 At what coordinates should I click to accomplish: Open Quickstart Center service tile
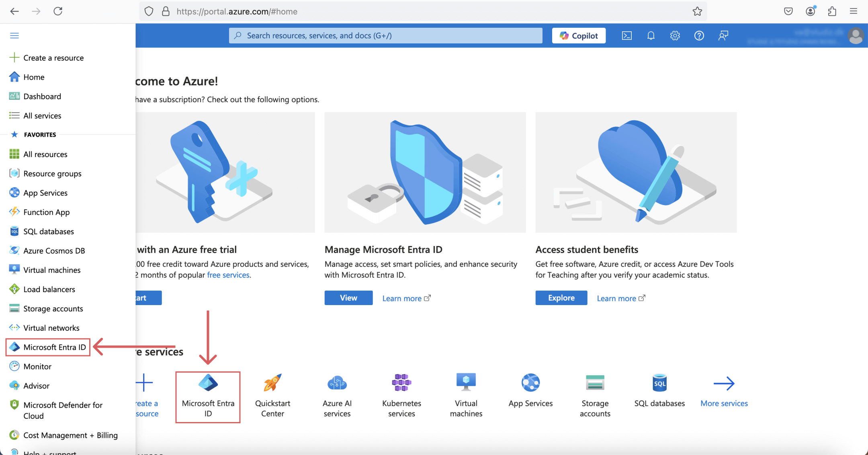pyautogui.click(x=272, y=396)
